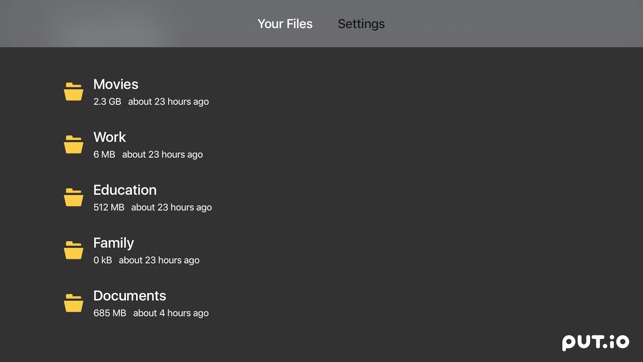Screen dimensions: 643x362
Task: Open the Work folder name
Action: pos(109,137)
